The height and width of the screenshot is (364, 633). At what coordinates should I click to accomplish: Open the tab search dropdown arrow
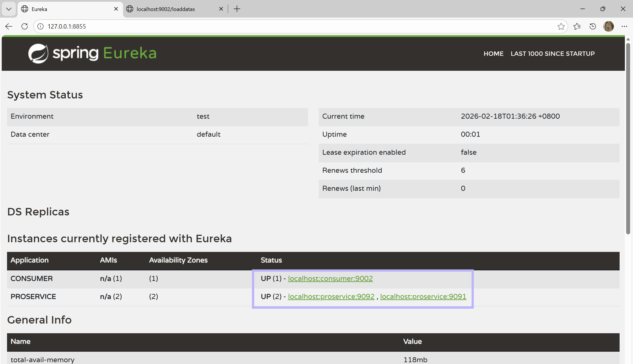pos(9,9)
